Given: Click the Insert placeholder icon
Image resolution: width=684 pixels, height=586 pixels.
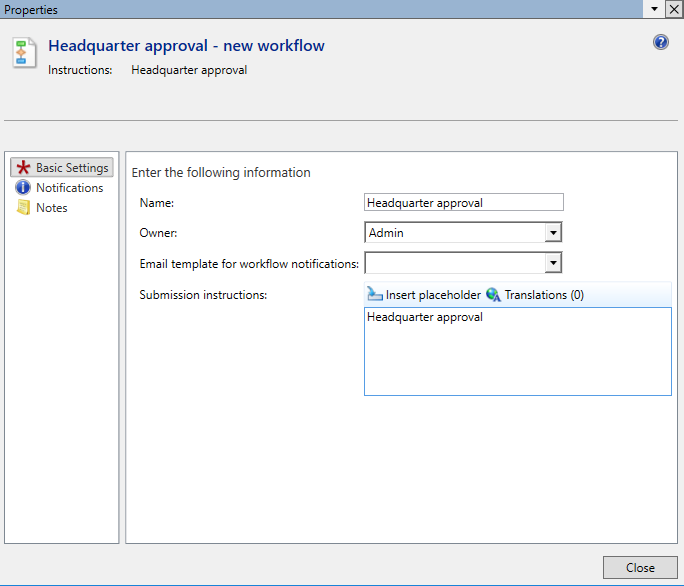Looking at the screenshot, I should 374,295.
